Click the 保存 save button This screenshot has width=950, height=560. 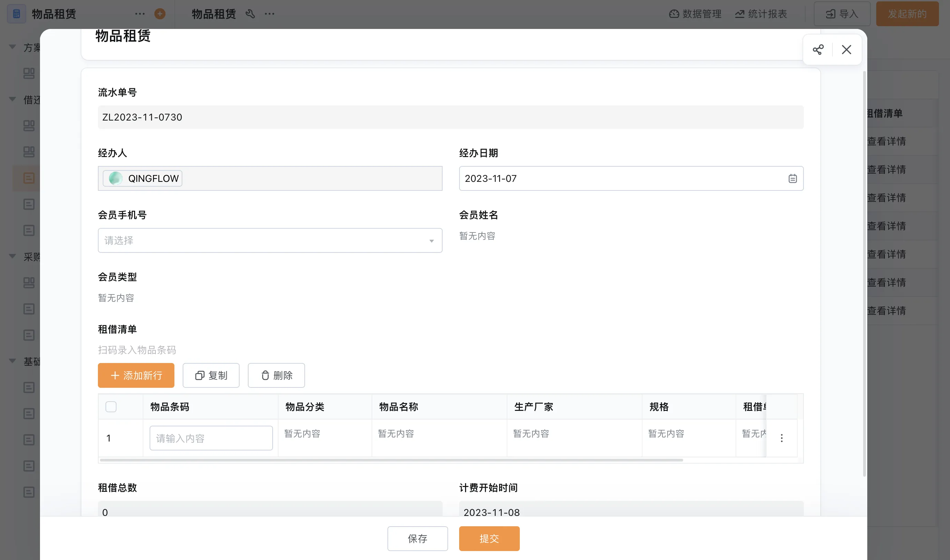pyautogui.click(x=417, y=539)
